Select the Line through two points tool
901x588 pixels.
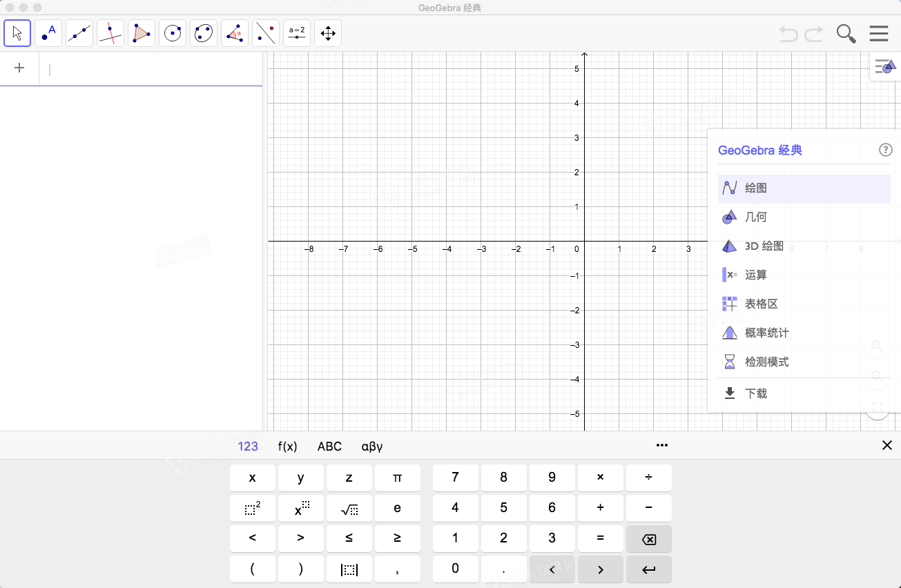point(79,33)
